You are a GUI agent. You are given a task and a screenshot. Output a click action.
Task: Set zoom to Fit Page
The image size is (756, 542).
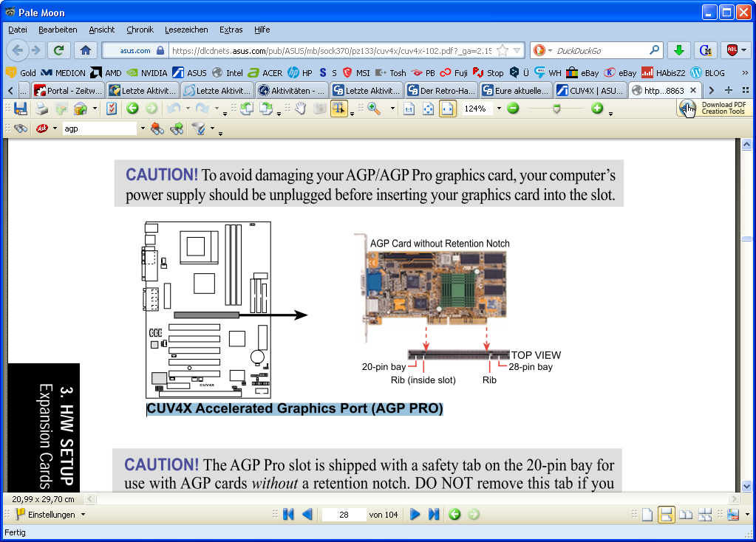point(428,109)
